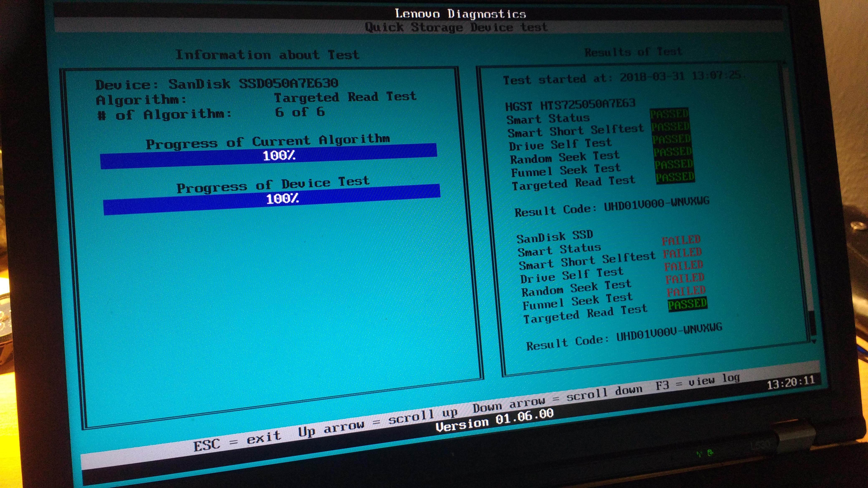868x488 pixels.
Task: Click the results panel scrollbar up arrow
Action: pyautogui.click(x=784, y=63)
